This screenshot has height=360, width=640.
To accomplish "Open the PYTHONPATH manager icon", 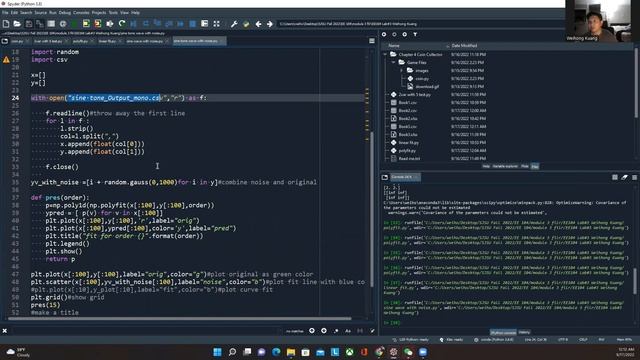I will pyautogui.click(x=246, y=24).
